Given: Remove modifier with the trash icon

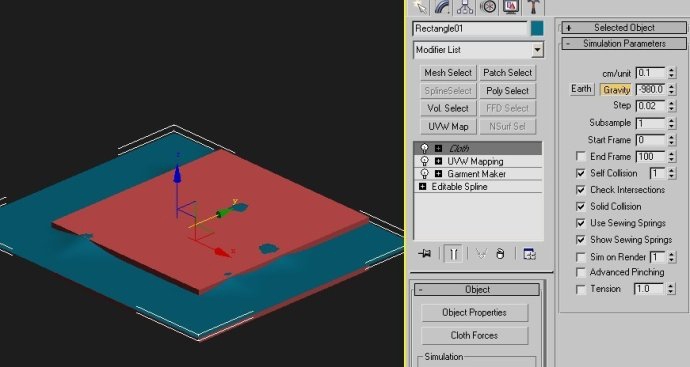Looking at the screenshot, I should click(500, 254).
